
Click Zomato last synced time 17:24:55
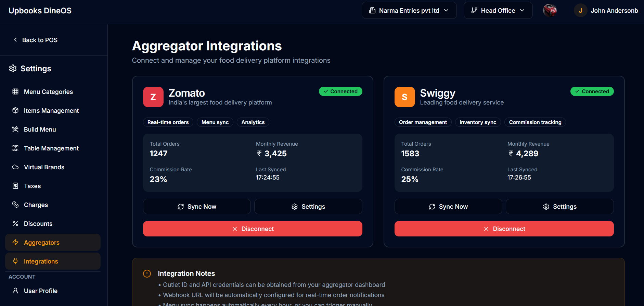pyautogui.click(x=268, y=178)
